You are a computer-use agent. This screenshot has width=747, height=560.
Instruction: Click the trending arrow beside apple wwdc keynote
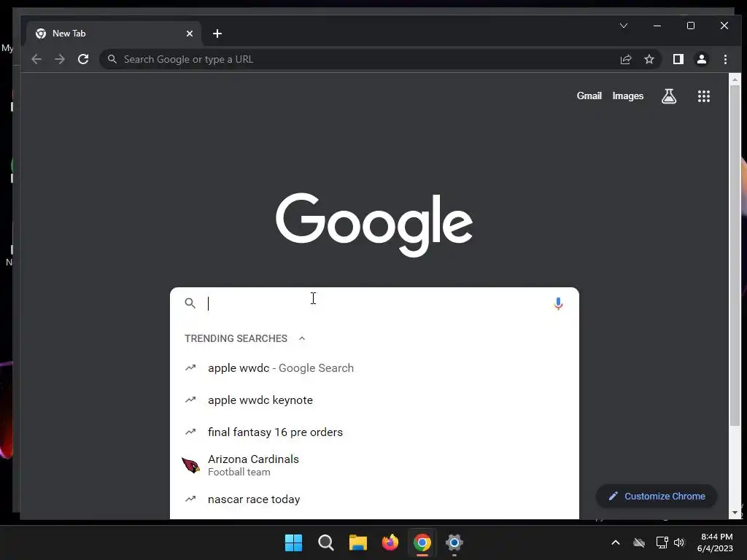pos(190,400)
